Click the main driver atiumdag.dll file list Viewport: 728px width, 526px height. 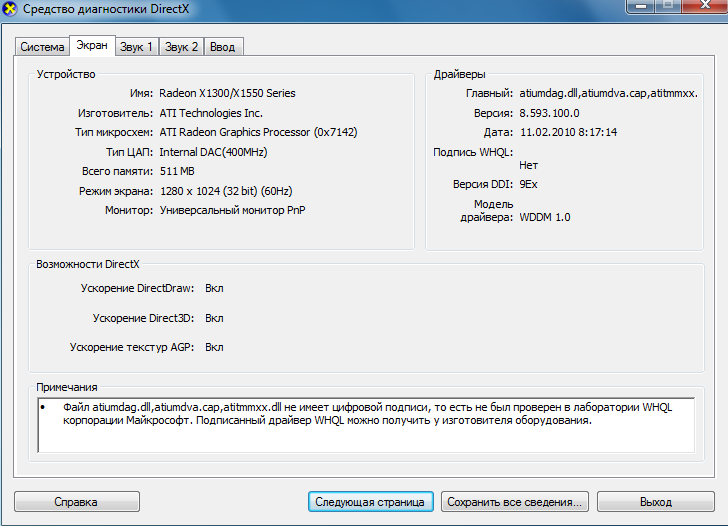[608, 93]
